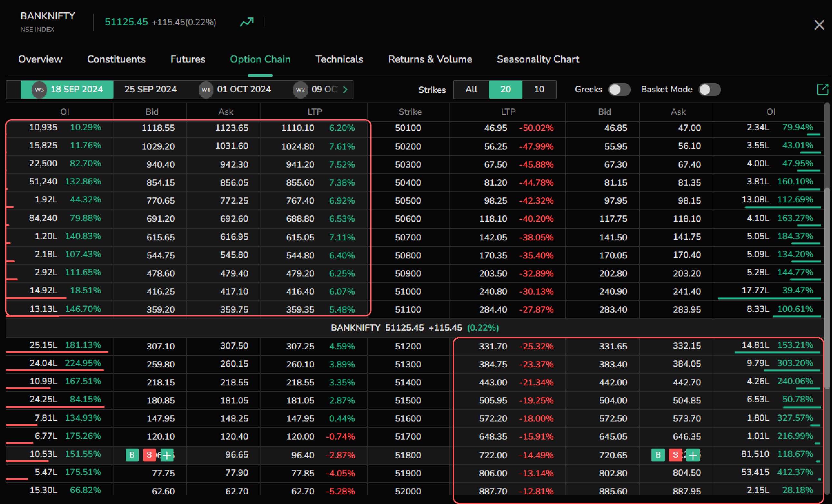The height and width of the screenshot is (504, 832).
Task: Click Sell button on 51800 call side
Action: [x=149, y=455]
